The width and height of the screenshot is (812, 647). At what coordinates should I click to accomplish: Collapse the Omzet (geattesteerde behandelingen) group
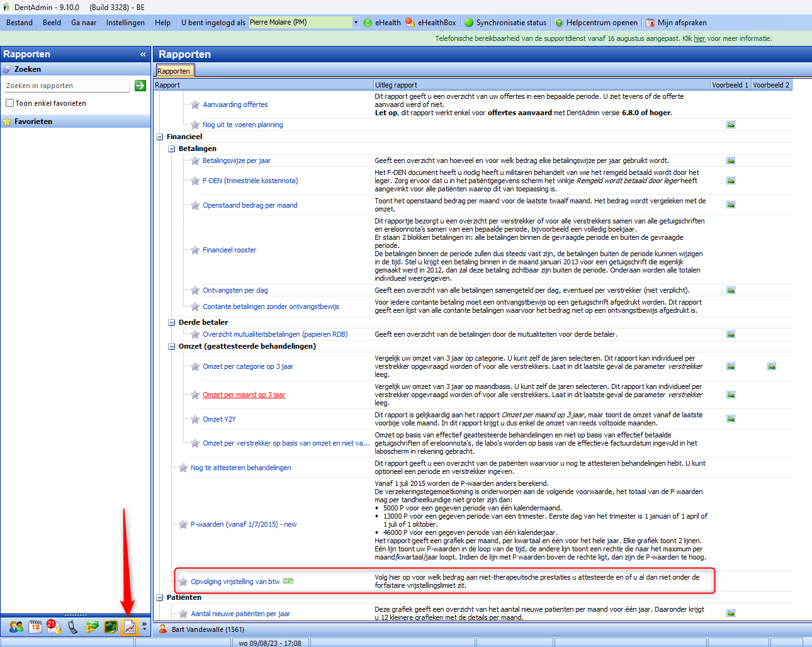[172, 346]
